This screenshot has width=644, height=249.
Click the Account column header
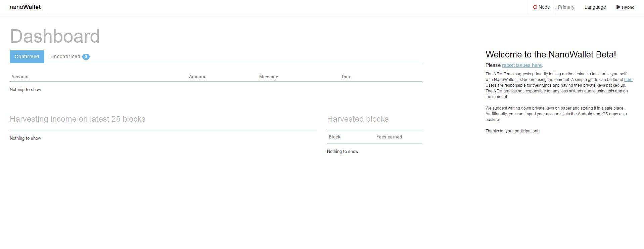click(20, 77)
